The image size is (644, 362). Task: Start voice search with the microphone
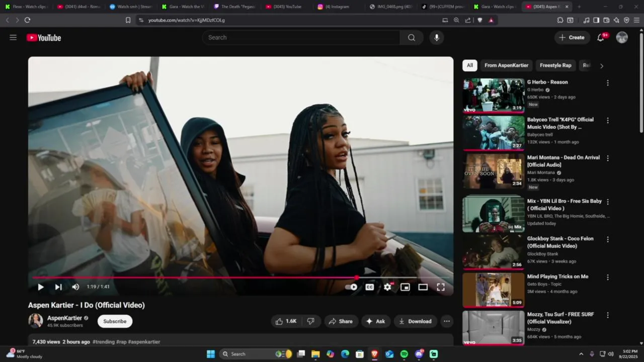click(x=437, y=38)
